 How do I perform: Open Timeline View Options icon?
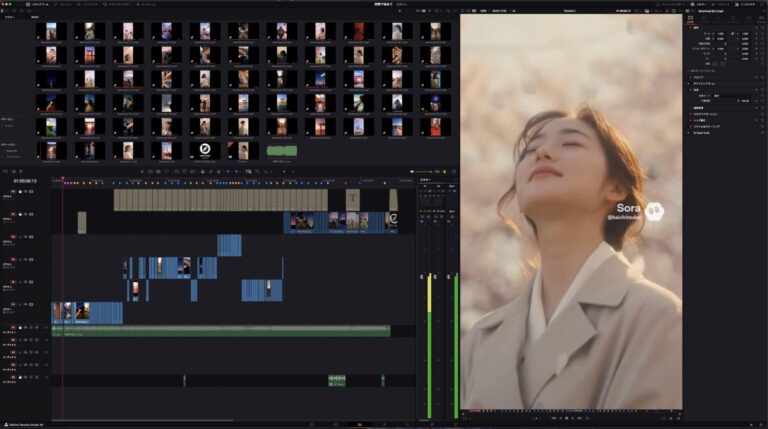(x=5, y=171)
